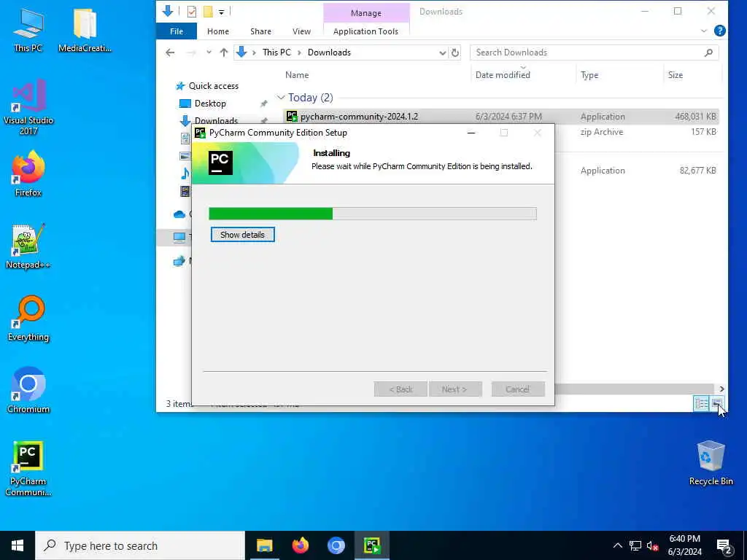Screen dimensions: 747x560
Task: Click the properties checkmark quick access icon
Action: point(192,11)
